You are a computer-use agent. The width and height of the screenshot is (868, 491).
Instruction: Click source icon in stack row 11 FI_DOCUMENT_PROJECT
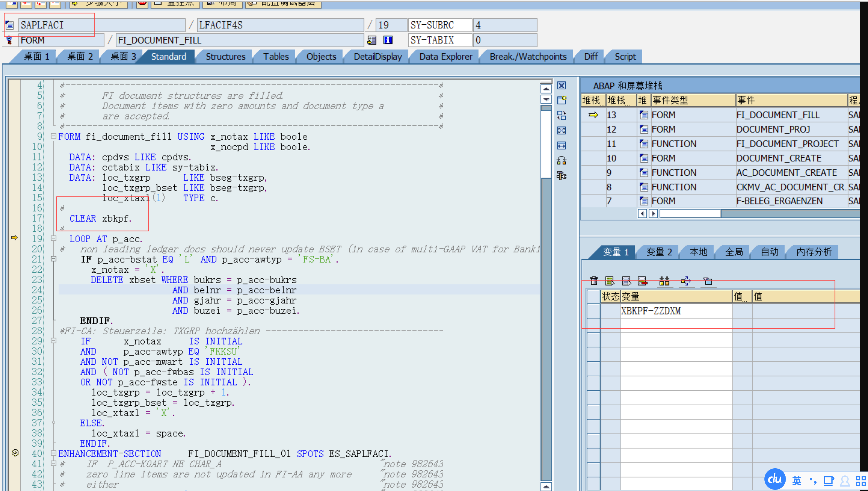tap(644, 144)
